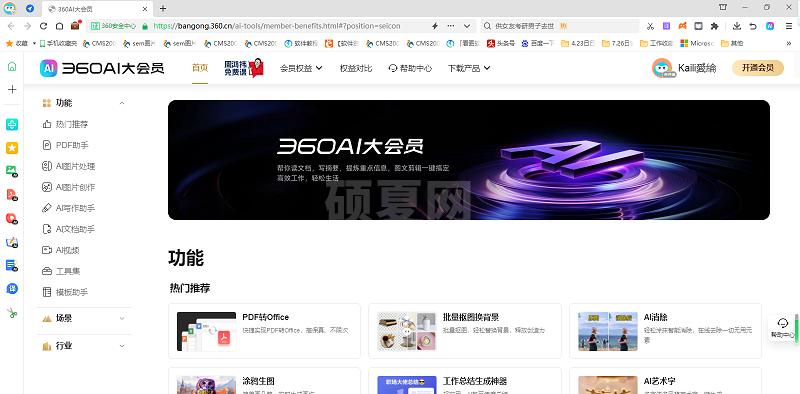The image size is (800, 394).
Task: Click the user avatar beside Kaili
Action: (x=662, y=68)
